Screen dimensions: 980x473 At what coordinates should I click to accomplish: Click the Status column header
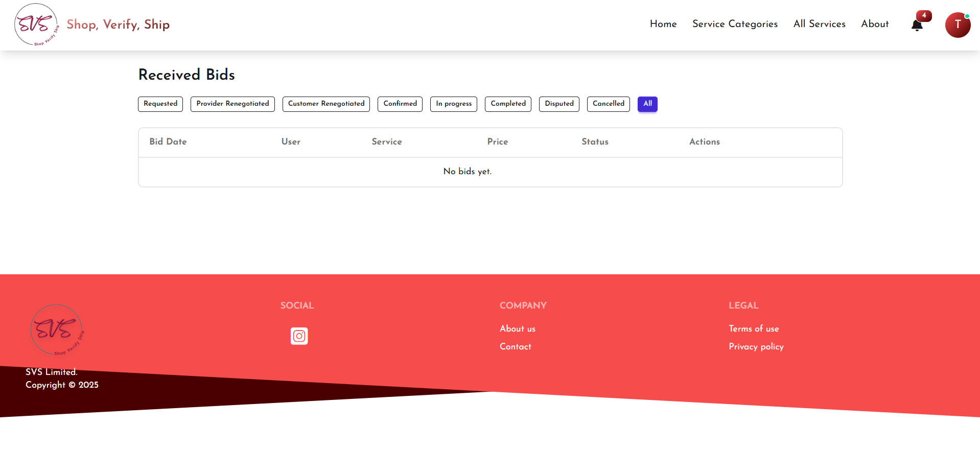coord(595,141)
